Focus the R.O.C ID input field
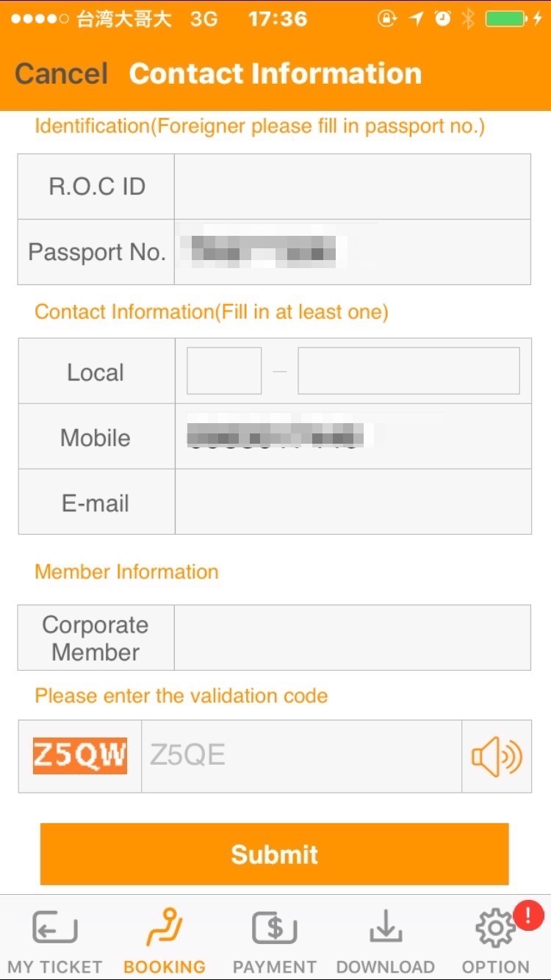 [x=352, y=187]
